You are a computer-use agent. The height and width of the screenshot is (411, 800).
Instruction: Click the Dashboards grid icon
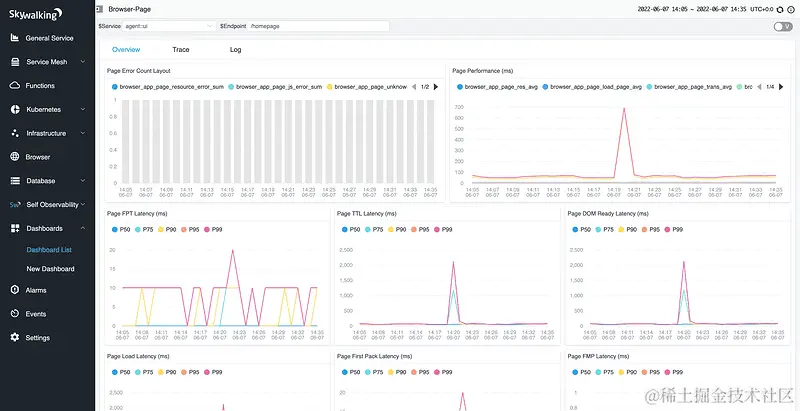pyautogui.click(x=15, y=228)
